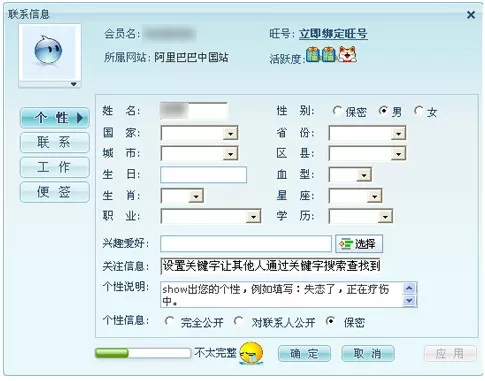Click the cat activity level icon
This screenshot has height=381, width=485.
(x=347, y=54)
